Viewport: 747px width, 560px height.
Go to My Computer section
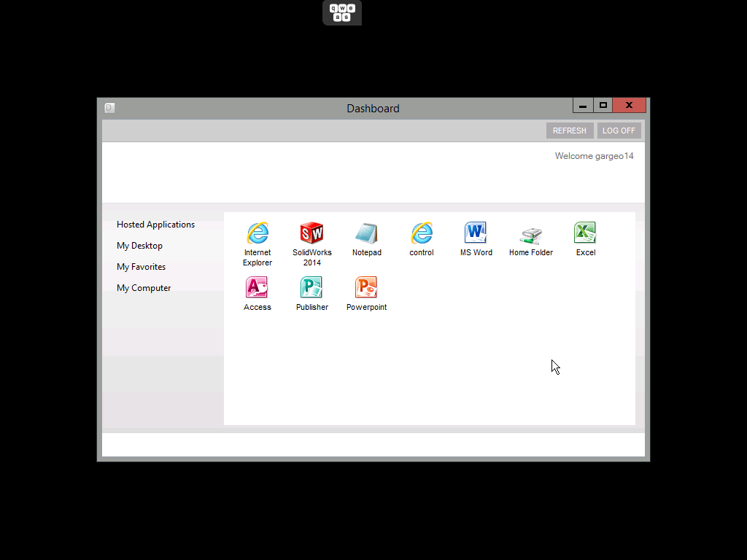(144, 288)
